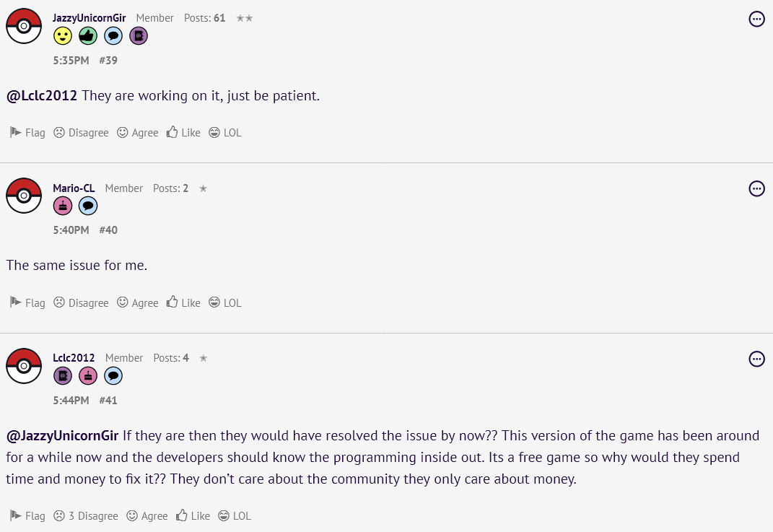Screen dimensions: 773x532
Task: Click Mario-CL's blue comment badge
Action: coord(88,206)
